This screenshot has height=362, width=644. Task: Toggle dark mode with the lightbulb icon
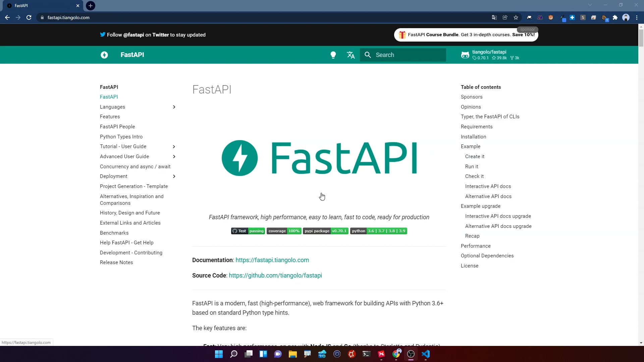pyautogui.click(x=333, y=55)
